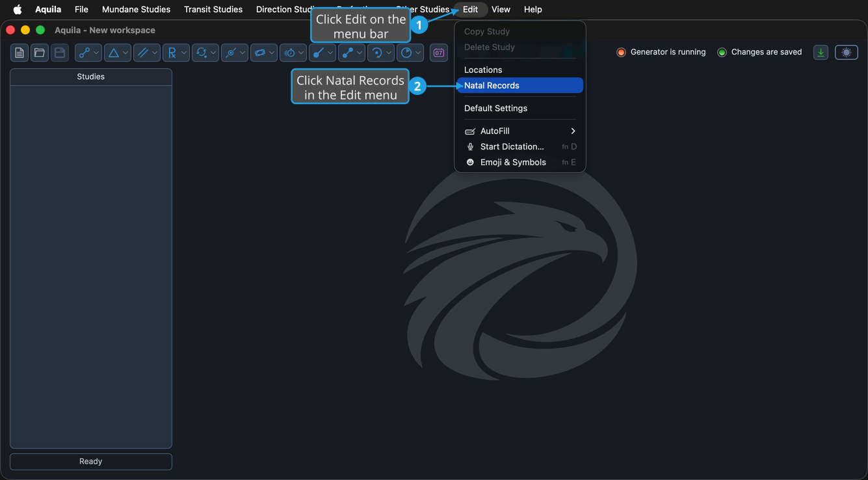Create a new workspace document icon

(x=20, y=53)
